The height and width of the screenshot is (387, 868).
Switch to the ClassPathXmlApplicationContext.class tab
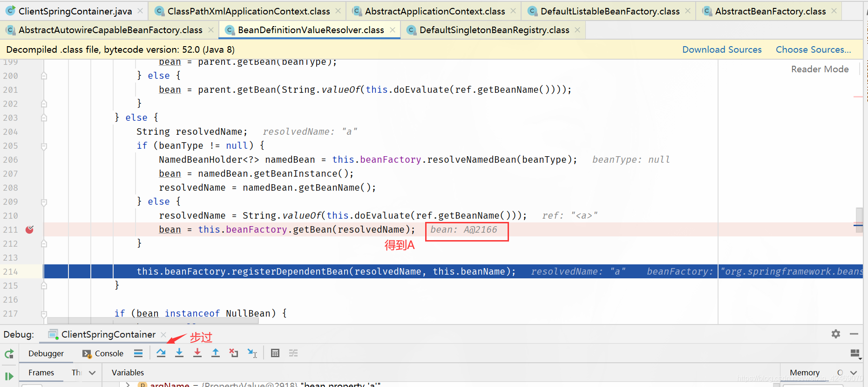(248, 11)
